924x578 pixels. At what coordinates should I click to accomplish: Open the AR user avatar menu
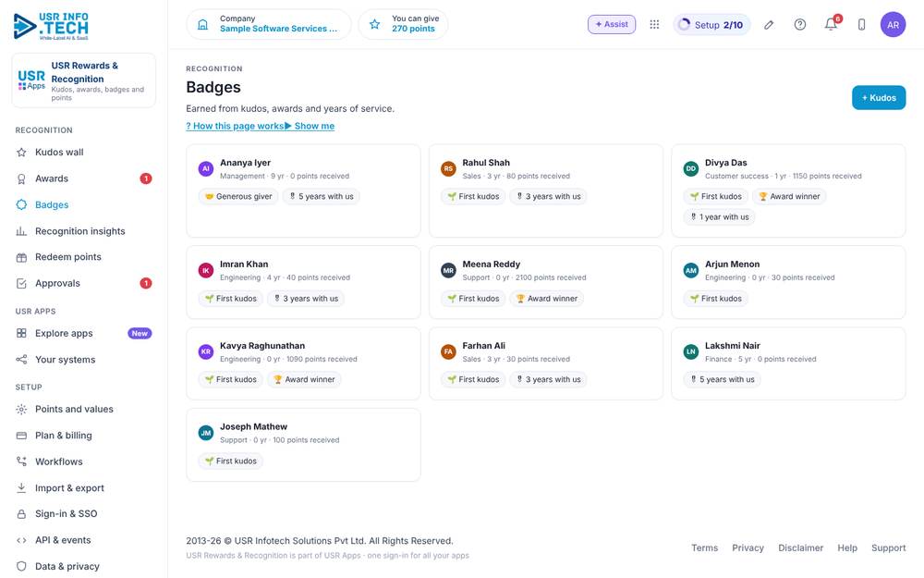pyautogui.click(x=893, y=25)
